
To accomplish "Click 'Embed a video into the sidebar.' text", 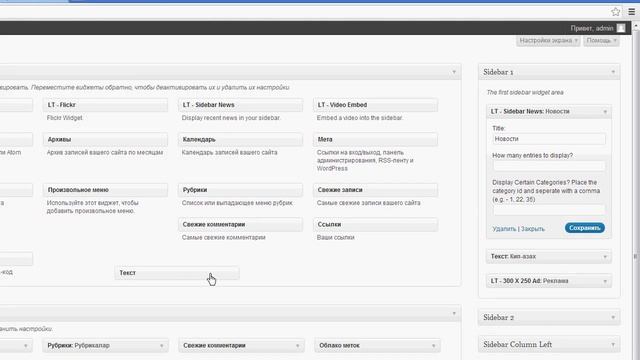I will pos(360,118).
